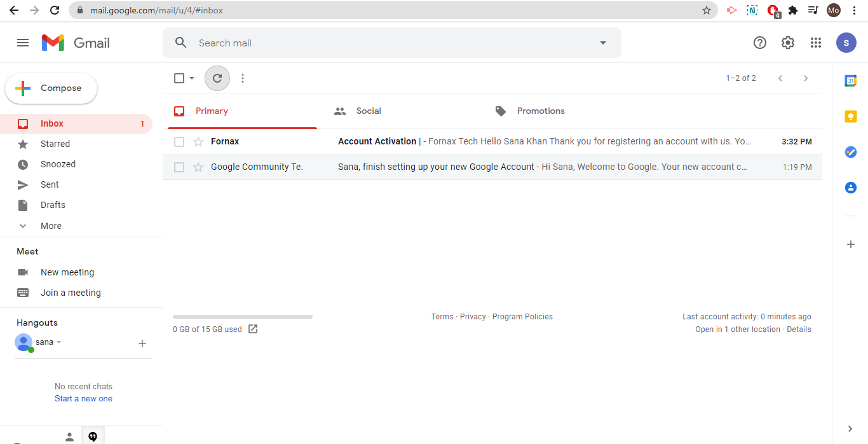Screen dimensions: 868x444
Task: Open Hangouts contacts person icon
Action: pos(70,436)
